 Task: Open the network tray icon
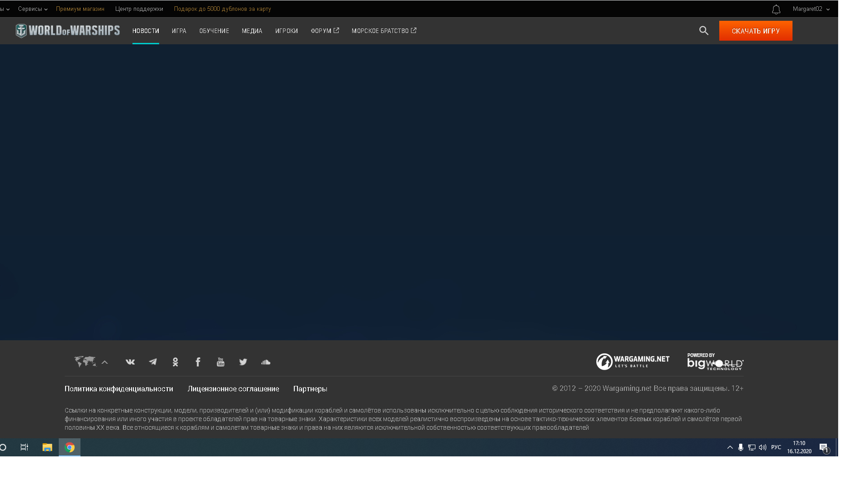752,447
